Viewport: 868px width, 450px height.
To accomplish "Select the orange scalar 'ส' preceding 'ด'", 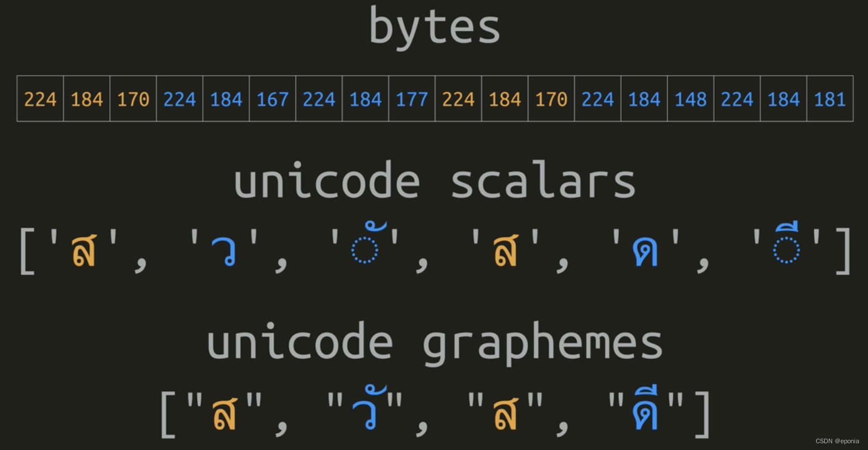I will point(506,251).
